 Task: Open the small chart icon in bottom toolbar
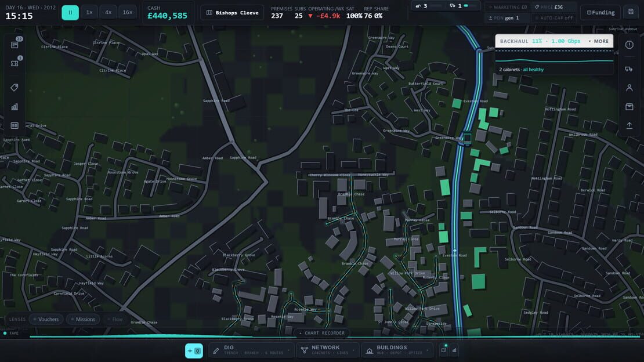(454, 350)
